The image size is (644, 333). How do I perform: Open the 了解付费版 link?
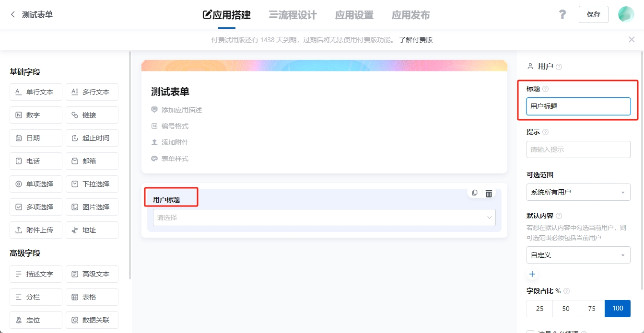(x=416, y=40)
